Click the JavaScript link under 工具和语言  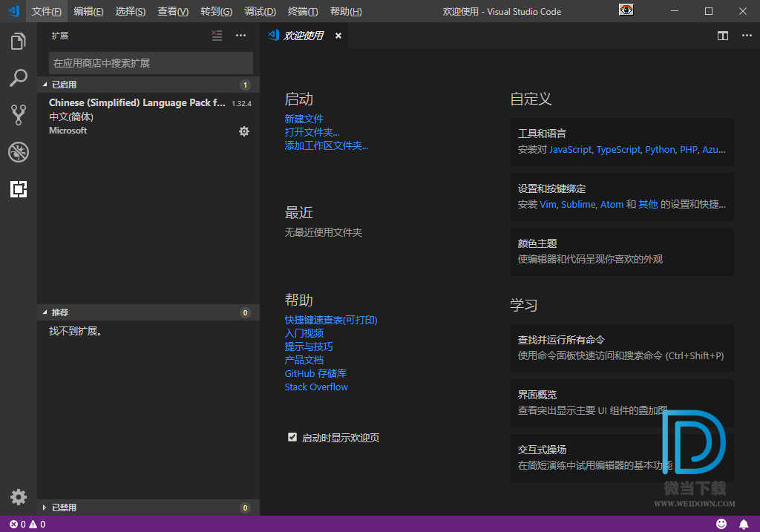[x=570, y=150]
